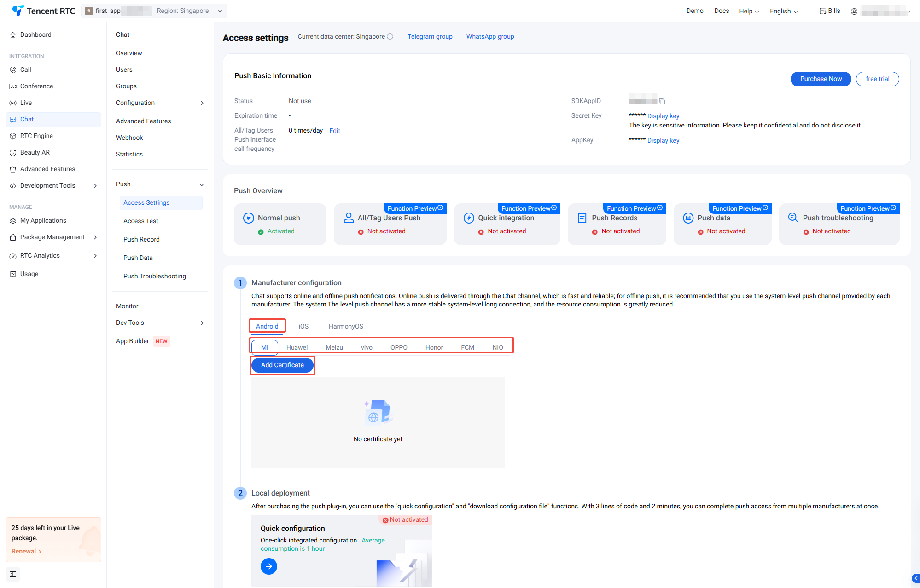920x588 pixels.
Task: Select the Huawei manufacturer option
Action: 297,347
